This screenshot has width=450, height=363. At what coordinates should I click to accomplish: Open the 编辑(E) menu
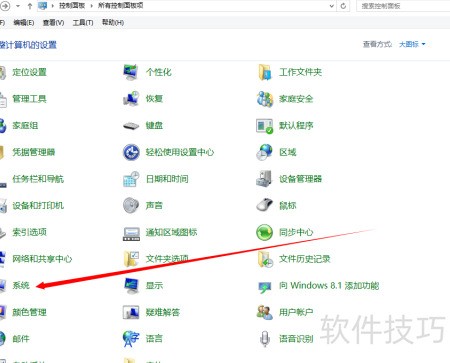pos(24,23)
